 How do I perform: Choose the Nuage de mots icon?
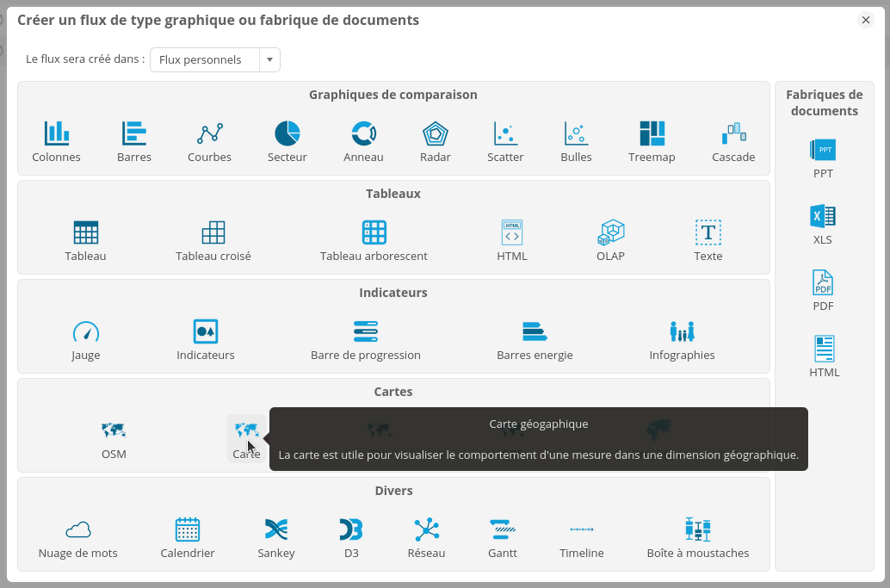tap(78, 529)
